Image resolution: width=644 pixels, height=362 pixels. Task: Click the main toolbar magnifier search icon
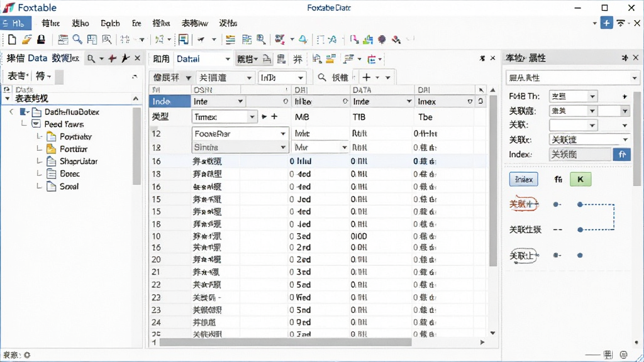[x=77, y=40]
